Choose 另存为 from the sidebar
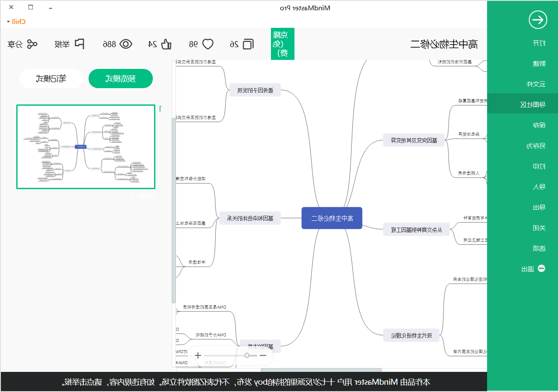 536,146
